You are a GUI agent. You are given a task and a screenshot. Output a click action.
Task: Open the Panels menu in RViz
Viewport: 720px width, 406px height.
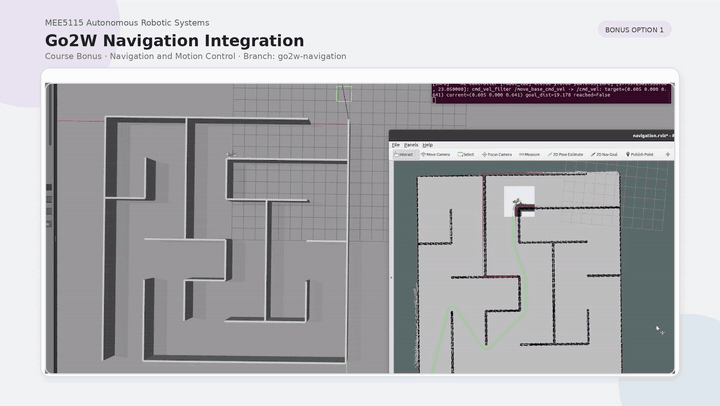[411, 145]
